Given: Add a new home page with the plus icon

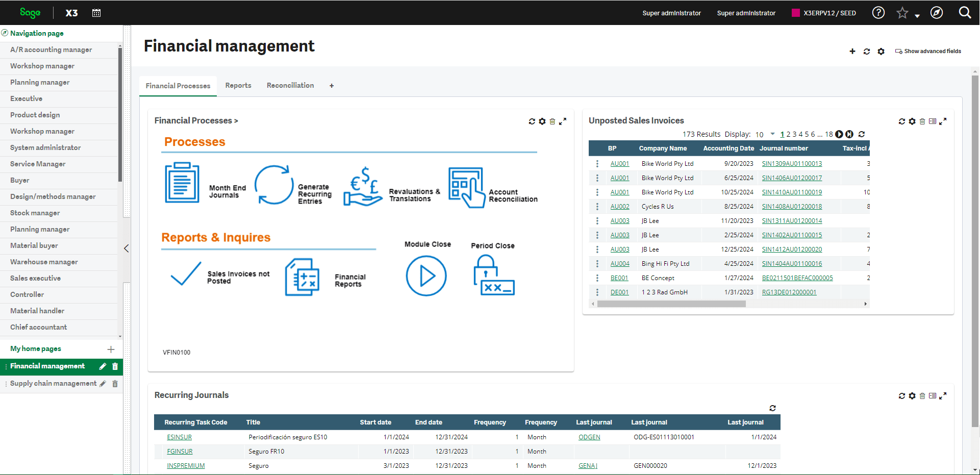Looking at the screenshot, I should coord(111,349).
